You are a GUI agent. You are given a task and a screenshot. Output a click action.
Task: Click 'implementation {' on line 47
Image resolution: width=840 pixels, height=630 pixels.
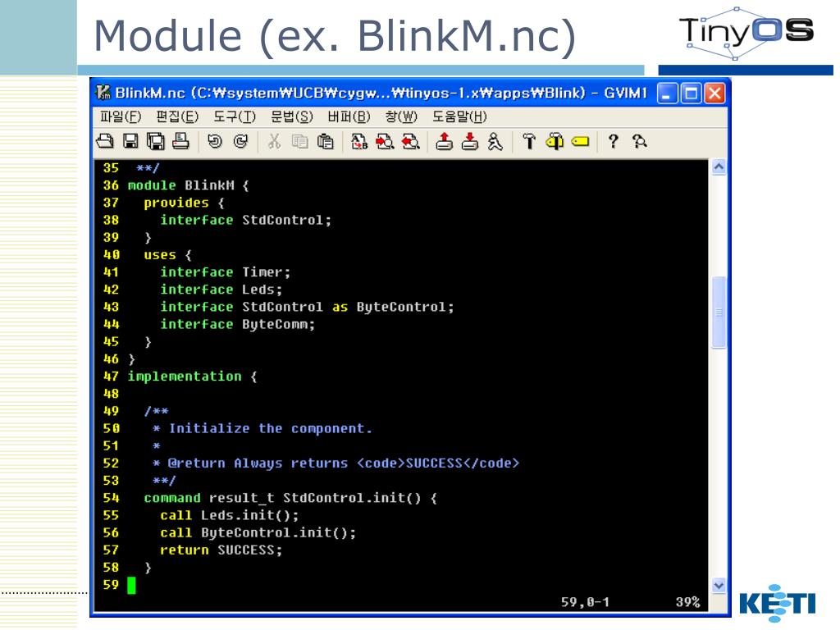point(192,377)
